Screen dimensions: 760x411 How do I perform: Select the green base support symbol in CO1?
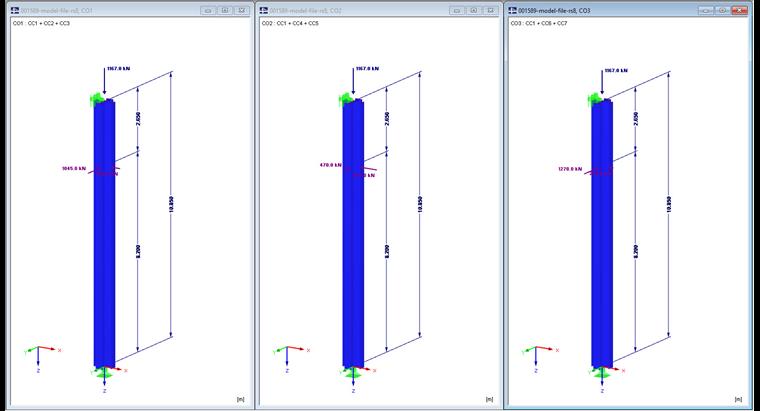pos(104,373)
